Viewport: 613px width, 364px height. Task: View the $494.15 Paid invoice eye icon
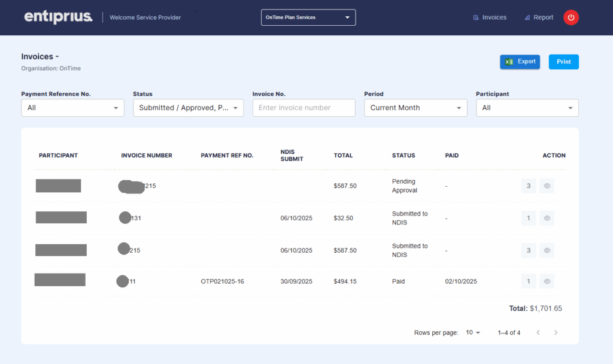point(547,281)
